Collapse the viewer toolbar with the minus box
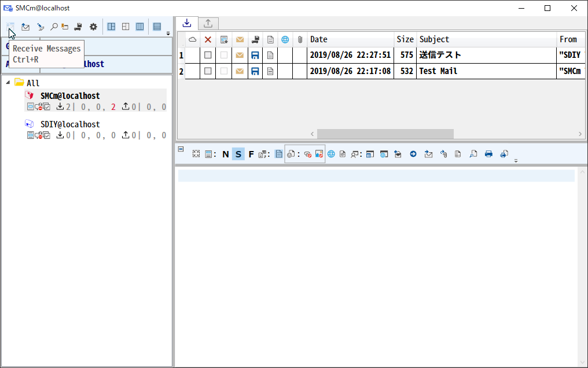 tap(181, 149)
